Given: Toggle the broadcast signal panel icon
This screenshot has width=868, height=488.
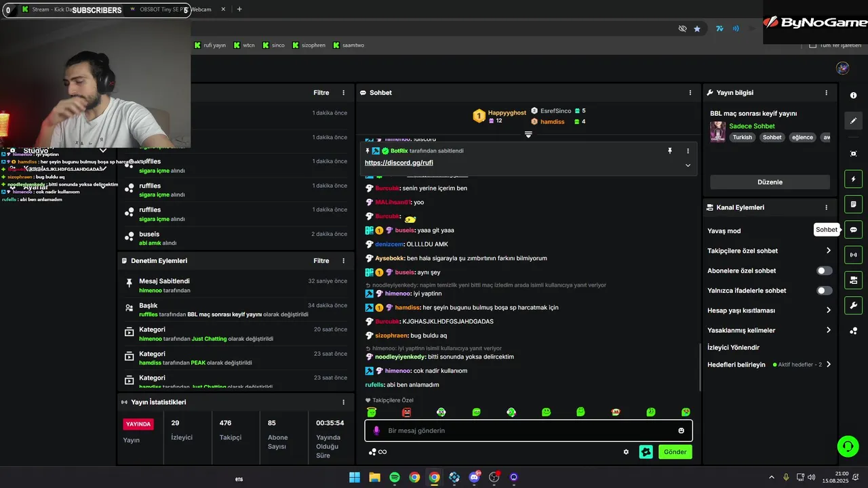Looking at the screenshot, I should coord(853,255).
